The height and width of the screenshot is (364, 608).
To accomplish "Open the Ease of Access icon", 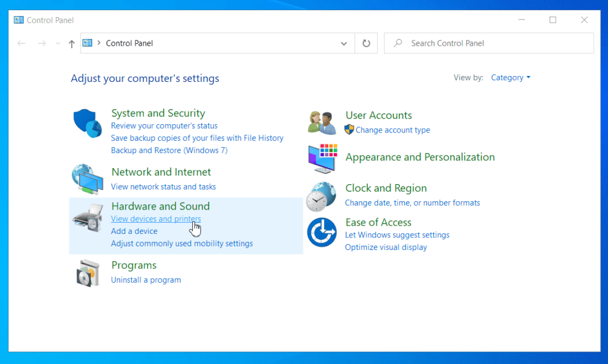I will (322, 232).
